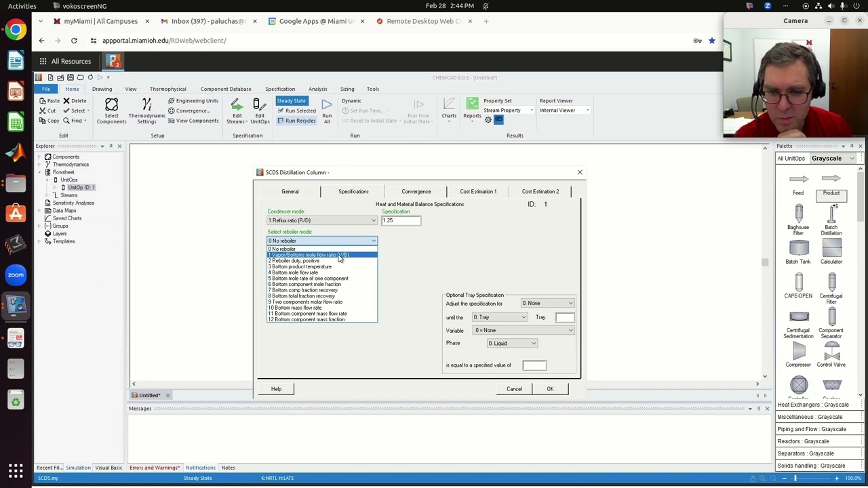Open the Sizing ribbon tab

[x=347, y=89]
